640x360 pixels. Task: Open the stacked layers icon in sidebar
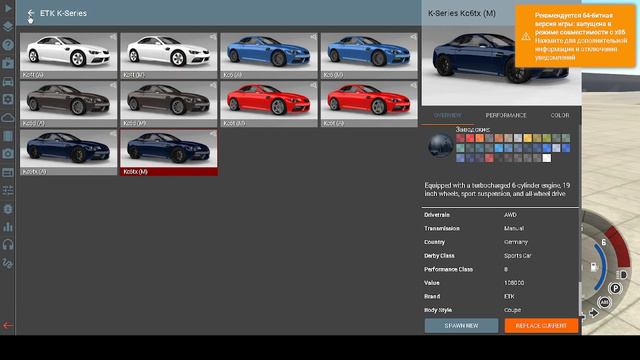[8, 26]
